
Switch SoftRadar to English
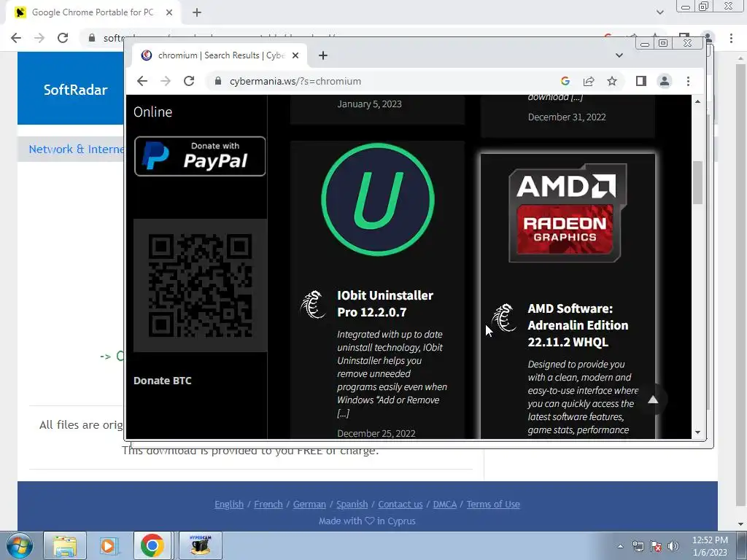(x=229, y=505)
